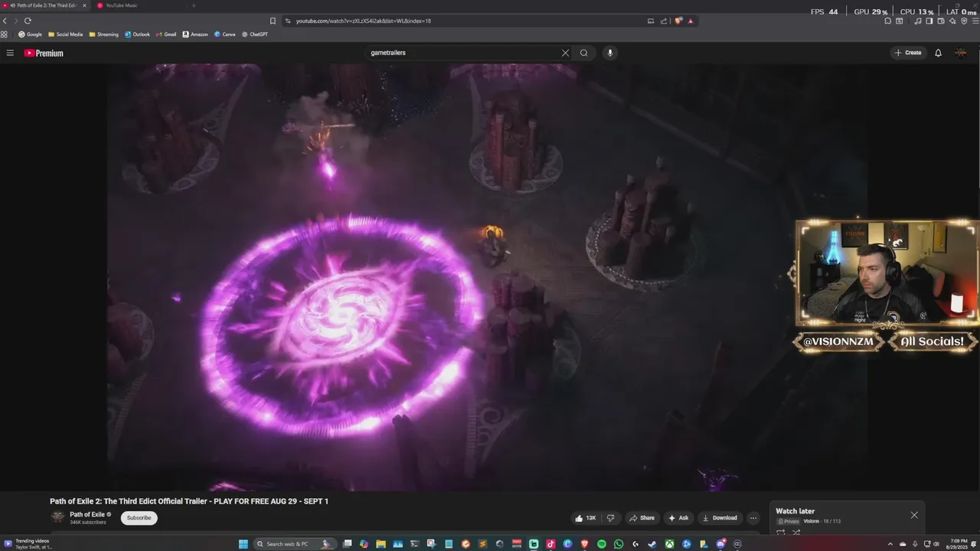Clear the gametrailers search text
The width and height of the screenshot is (980, 551).
(x=565, y=53)
